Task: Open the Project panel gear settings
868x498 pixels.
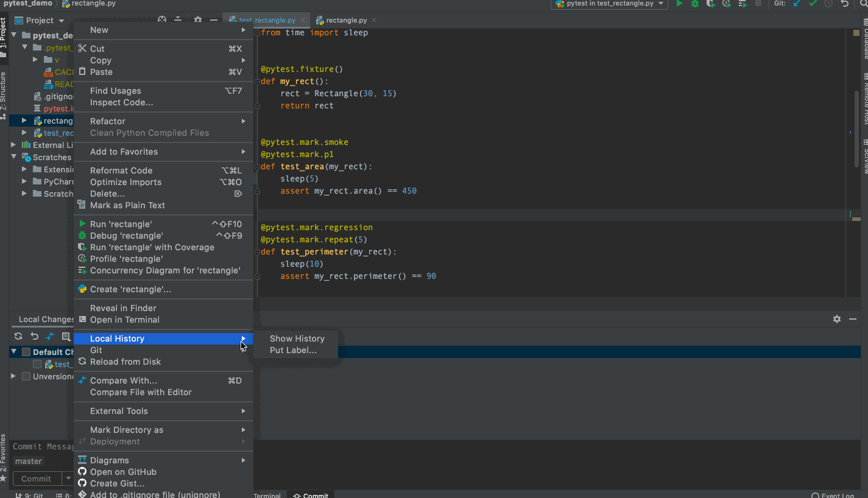Action: click(198, 20)
